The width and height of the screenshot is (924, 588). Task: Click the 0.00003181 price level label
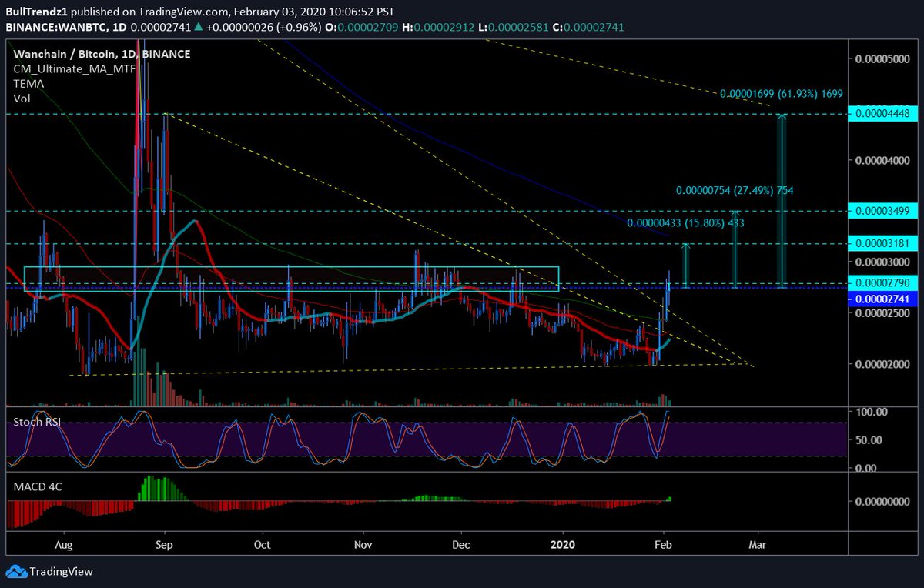tap(882, 243)
